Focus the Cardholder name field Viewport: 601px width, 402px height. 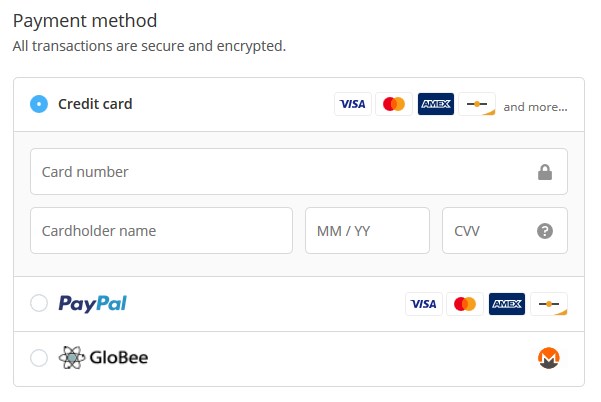tap(161, 231)
